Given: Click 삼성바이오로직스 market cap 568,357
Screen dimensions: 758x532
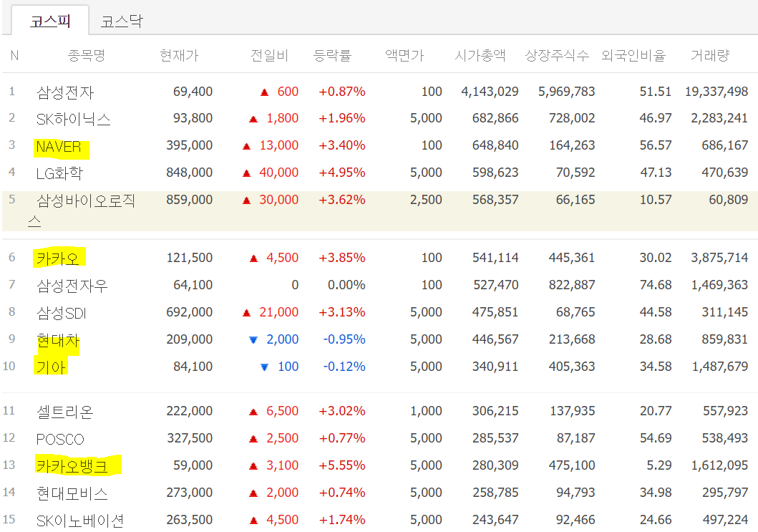Looking at the screenshot, I should pos(495,199).
